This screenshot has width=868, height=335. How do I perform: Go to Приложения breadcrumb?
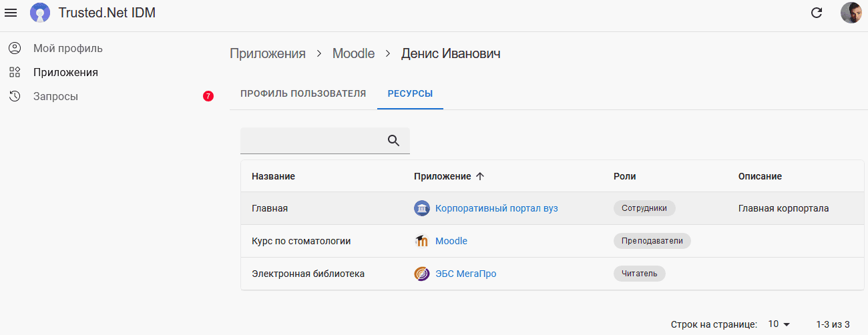pos(268,53)
